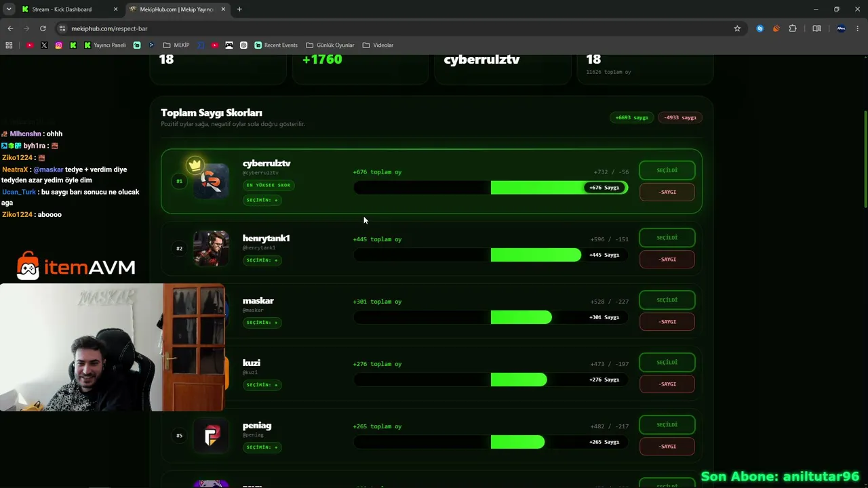Click the SEÇİMİN: + tag under henrytank1
This screenshot has height=488, width=868.
point(262,260)
